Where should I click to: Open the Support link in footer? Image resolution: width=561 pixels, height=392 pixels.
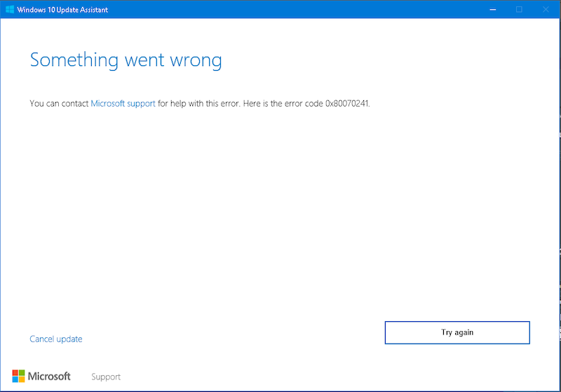point(106,377)
